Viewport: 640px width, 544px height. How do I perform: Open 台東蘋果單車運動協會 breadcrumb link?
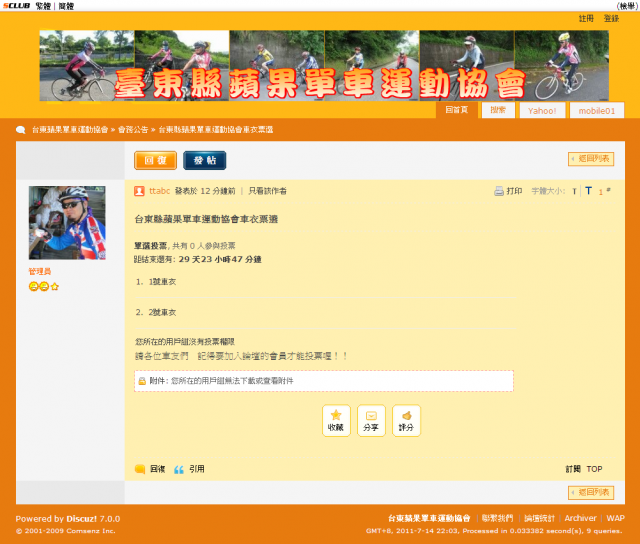point(70,130)
